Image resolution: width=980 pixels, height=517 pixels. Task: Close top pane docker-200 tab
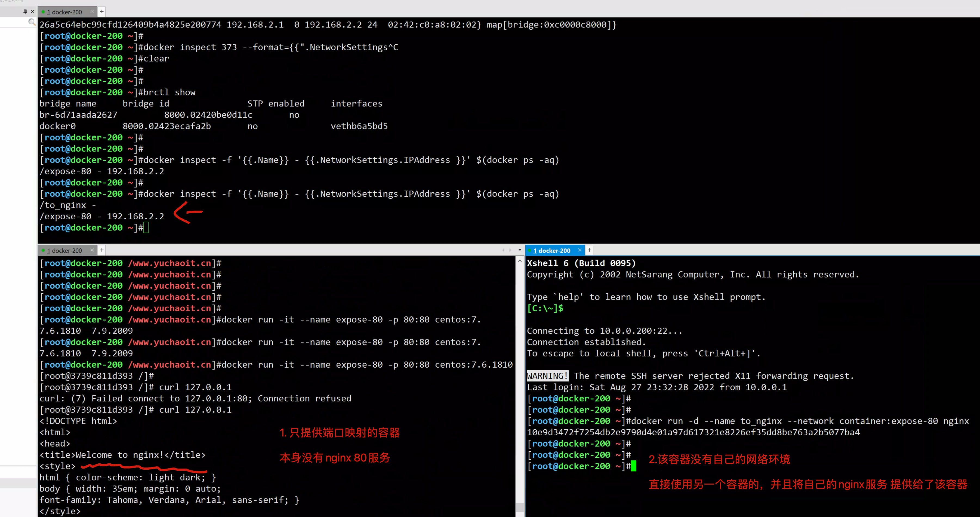coord(92,12)
